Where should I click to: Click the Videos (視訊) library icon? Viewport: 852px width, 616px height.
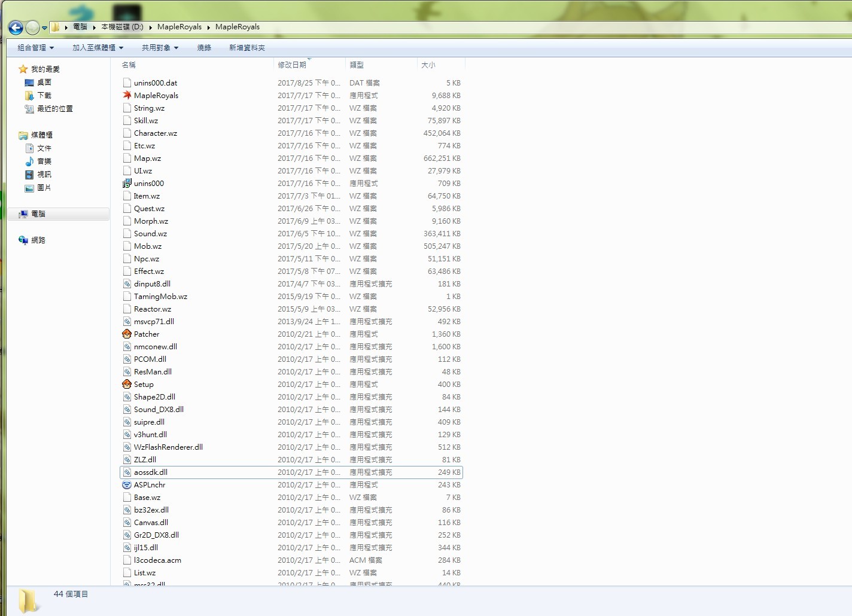tap(29, 175)
